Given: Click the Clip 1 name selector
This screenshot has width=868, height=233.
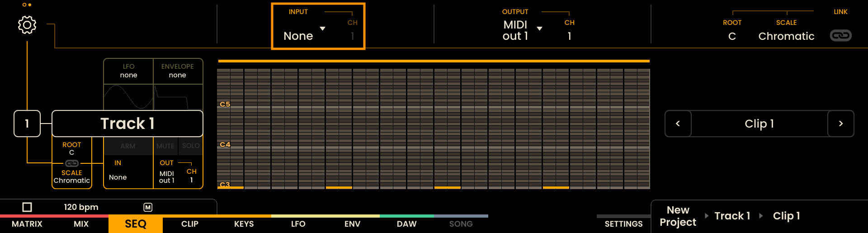Looking at the screenshot, I should 759,124.
